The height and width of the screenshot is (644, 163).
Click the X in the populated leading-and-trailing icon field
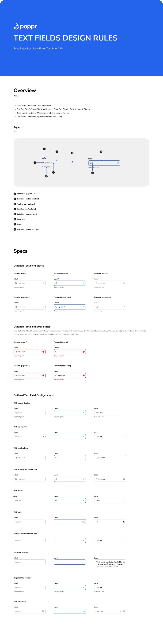(124, 479)
